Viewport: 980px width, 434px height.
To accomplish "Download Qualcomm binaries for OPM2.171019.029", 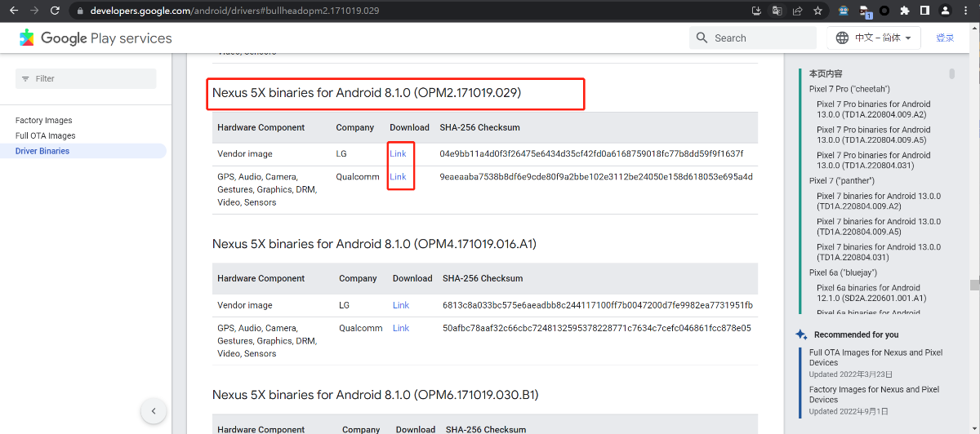I will click(398, 176).
